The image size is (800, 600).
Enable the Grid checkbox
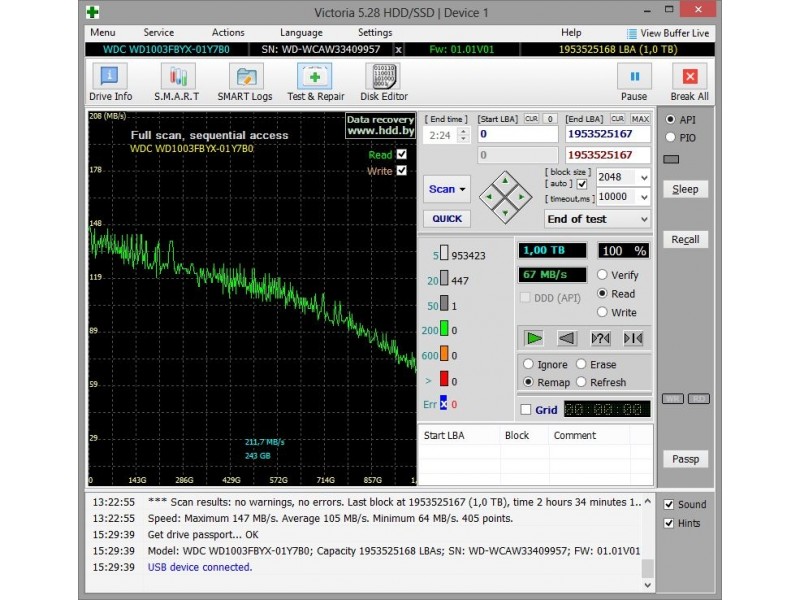click(x=526, y=410)
